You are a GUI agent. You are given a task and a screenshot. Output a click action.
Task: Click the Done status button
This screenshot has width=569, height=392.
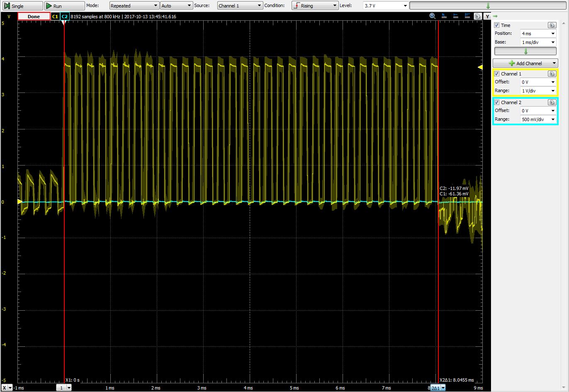34,17
